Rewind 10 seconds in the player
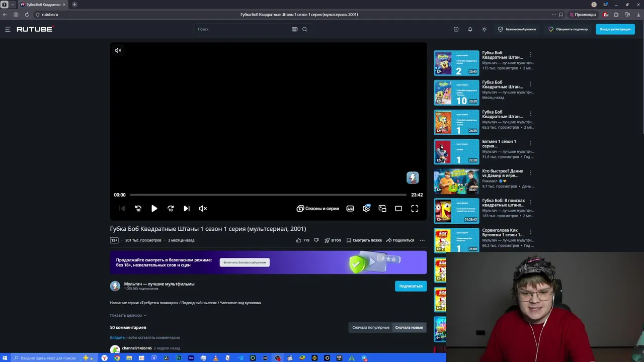 tap(138, 208)
